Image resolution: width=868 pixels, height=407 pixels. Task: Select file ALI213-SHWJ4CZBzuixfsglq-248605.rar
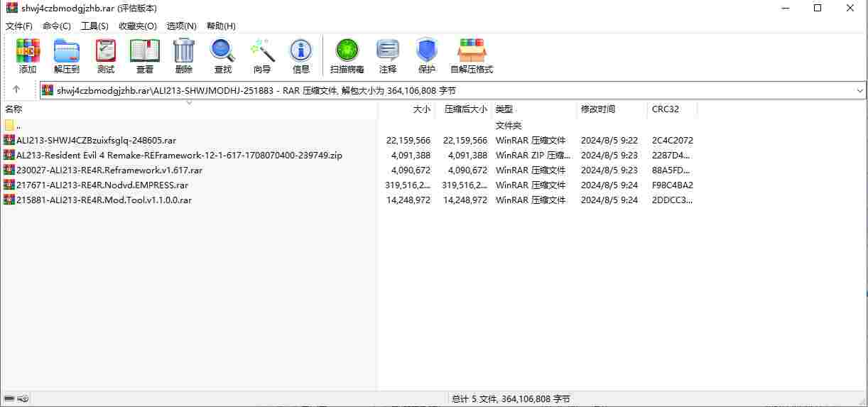coord(96,140)
